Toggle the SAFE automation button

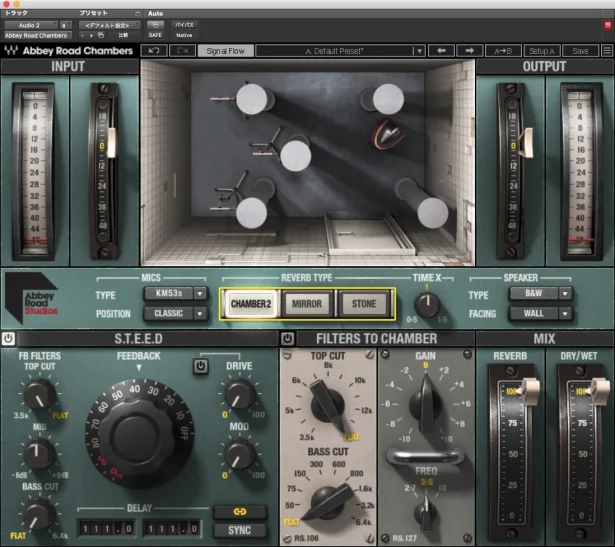tap(155, 35)
